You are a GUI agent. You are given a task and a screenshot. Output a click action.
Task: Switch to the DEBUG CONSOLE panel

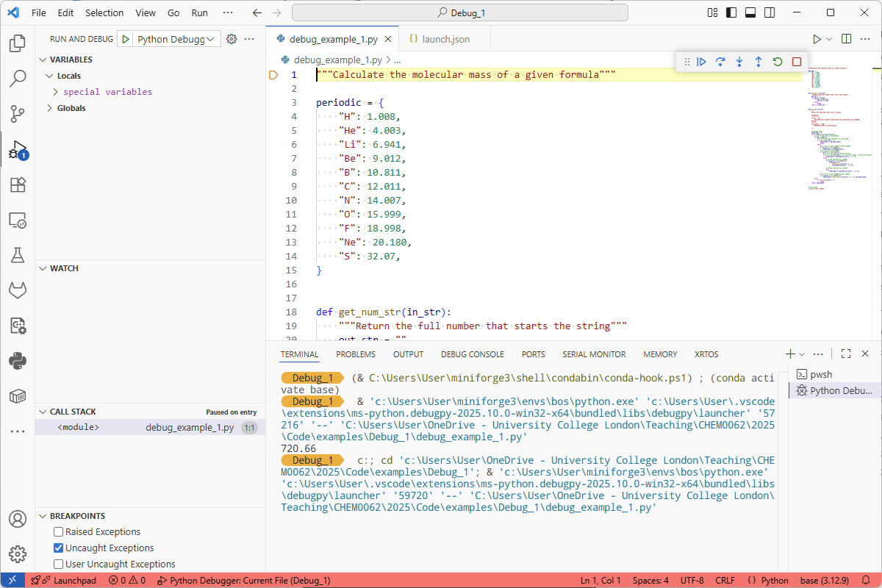tap(473, 354)
